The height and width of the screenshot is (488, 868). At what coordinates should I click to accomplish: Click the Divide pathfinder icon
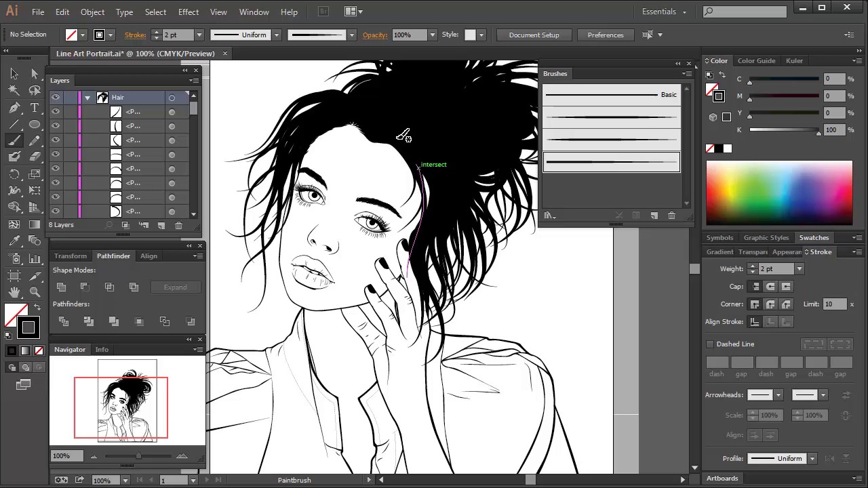pos(64,321)
